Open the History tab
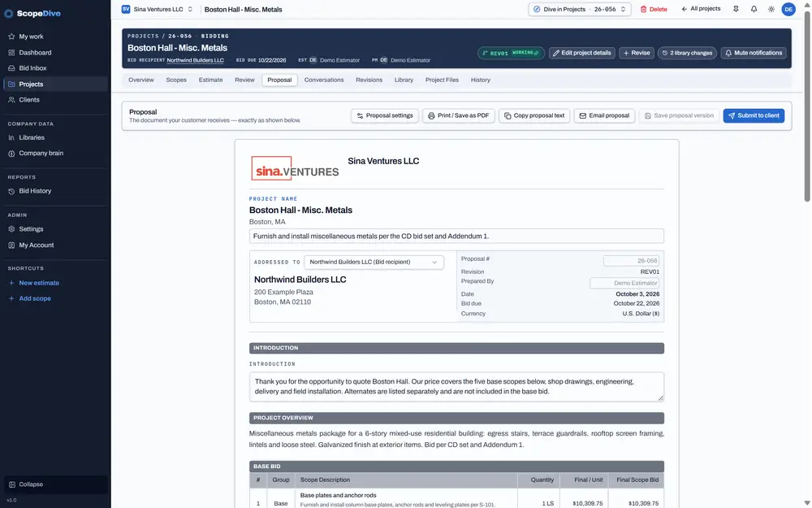The height and width of the screenshot is (508, 812). coord(480,80)
